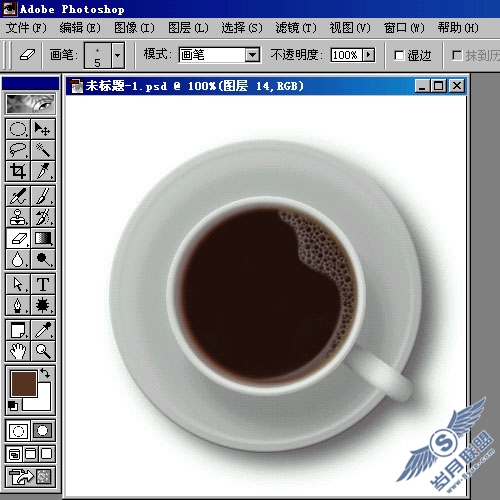
Task: Open the 窗口(W) menu
Action: pyautogui.click(x=404, y=28)
